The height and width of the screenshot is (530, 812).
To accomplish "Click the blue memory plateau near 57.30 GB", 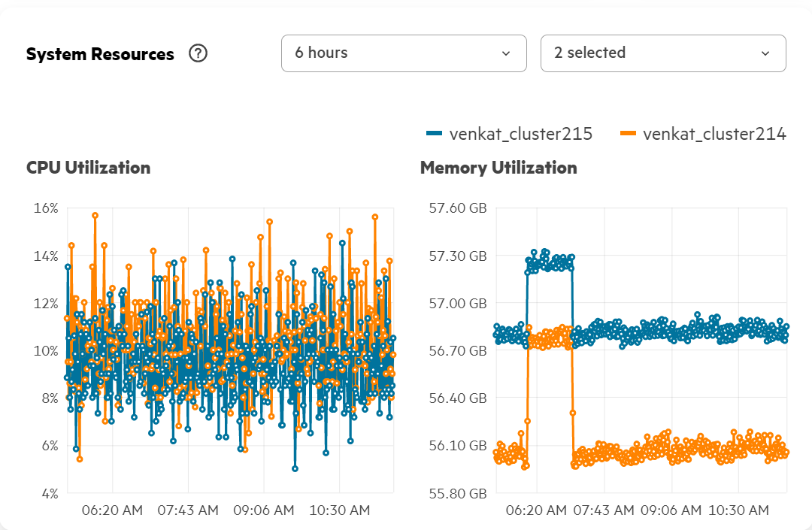I will click(550, 262).
